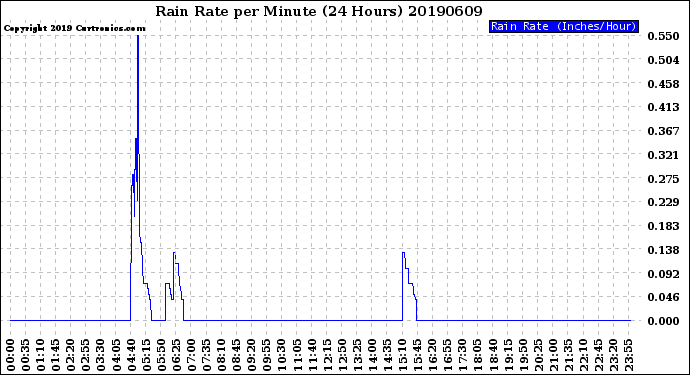
Task: Click the x-axis time label 05:15
Action: point(147,355)
